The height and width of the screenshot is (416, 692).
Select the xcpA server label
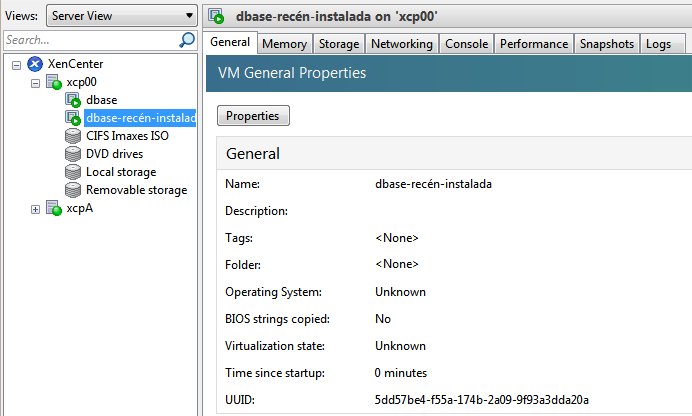tap(80, 208)
